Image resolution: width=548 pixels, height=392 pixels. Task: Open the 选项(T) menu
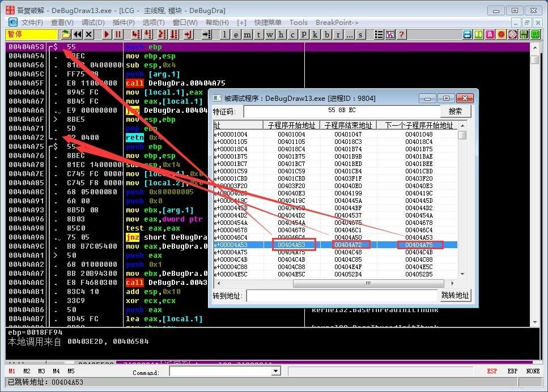pos(154,22)
